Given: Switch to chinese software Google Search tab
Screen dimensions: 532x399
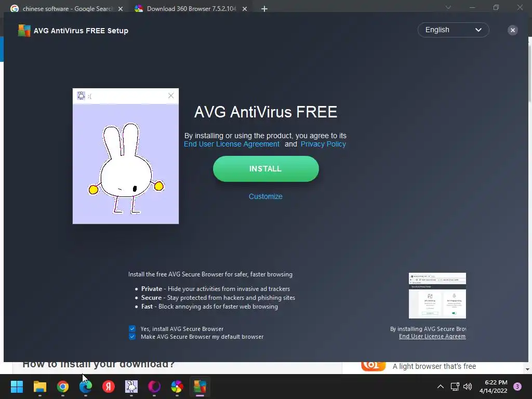Looking at the screenshot, I should [67, 9].
